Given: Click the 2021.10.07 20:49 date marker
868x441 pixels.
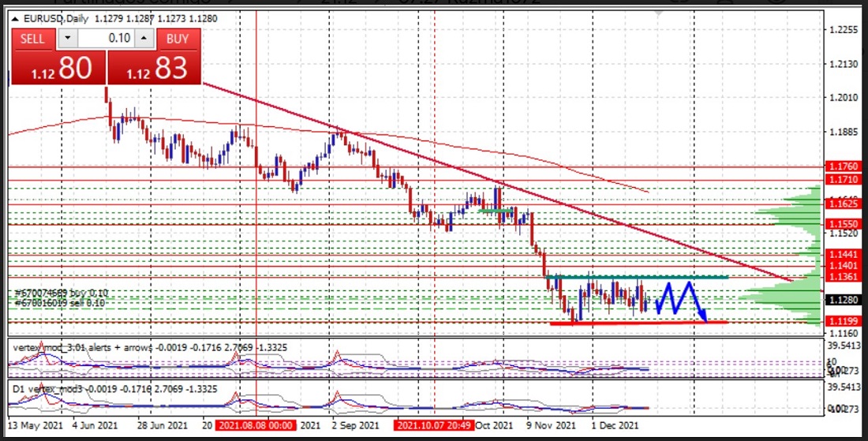Looking at the screenshot, I should pyautogui.click(x=433, y=425).
